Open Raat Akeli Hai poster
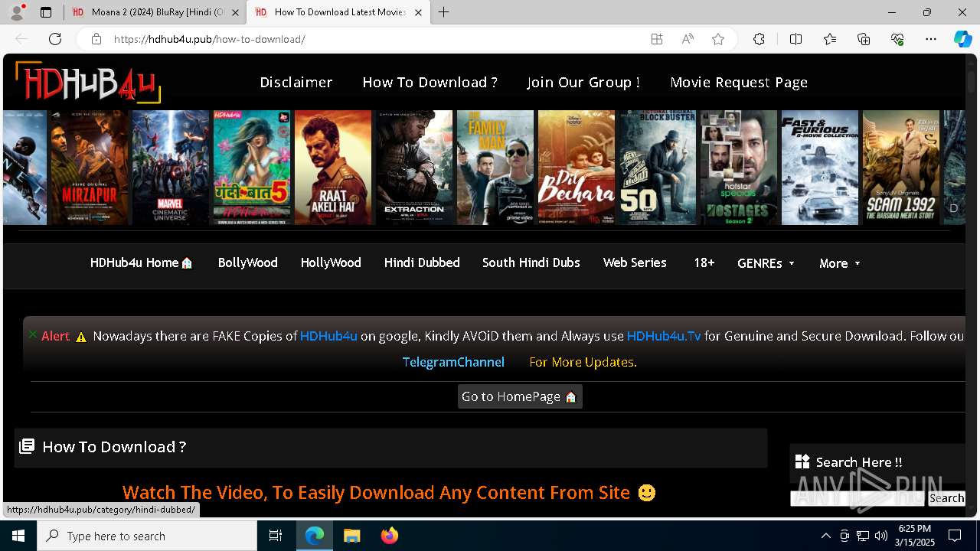 coord(333,168)
